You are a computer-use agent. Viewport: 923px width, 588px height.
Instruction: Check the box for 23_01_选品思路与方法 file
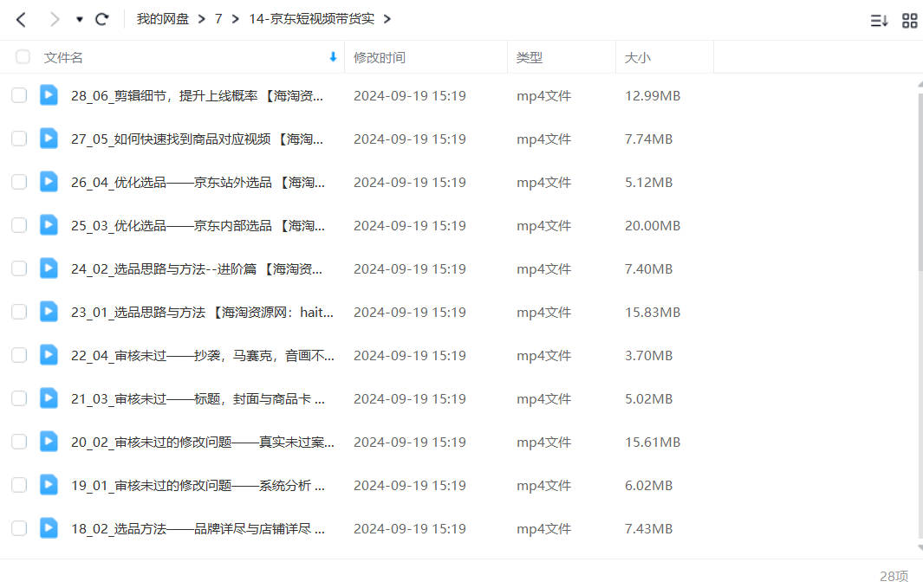[x=19, y=312]
